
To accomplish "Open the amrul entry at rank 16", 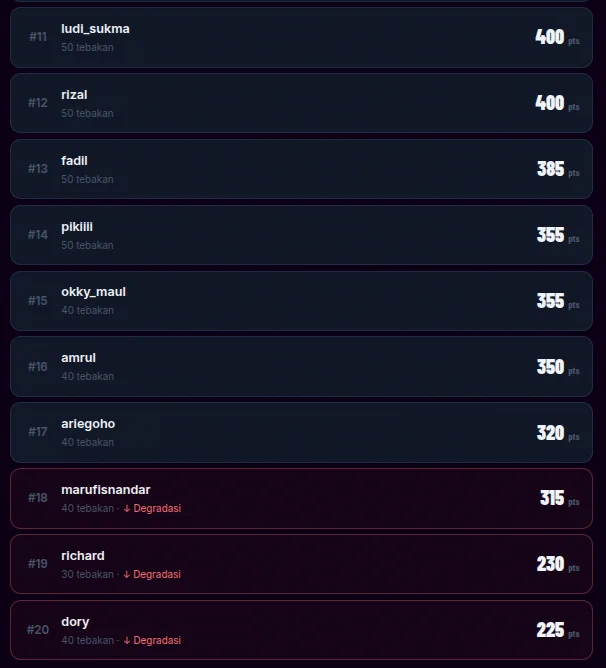I will 301,367.
